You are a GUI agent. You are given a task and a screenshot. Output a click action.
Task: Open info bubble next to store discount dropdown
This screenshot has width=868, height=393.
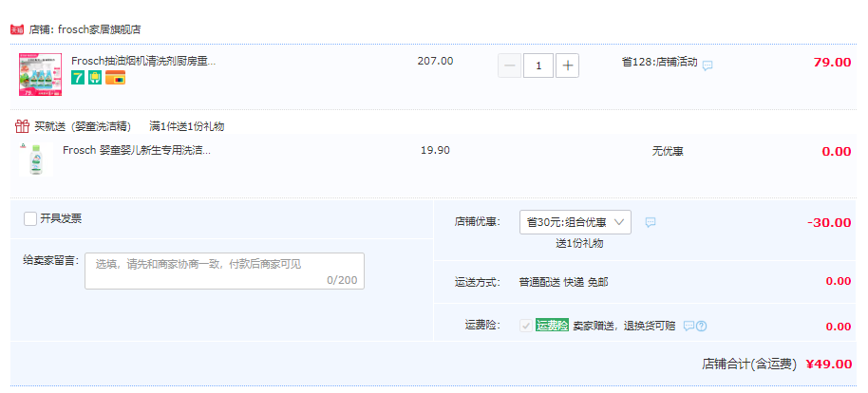click(651, 222)
